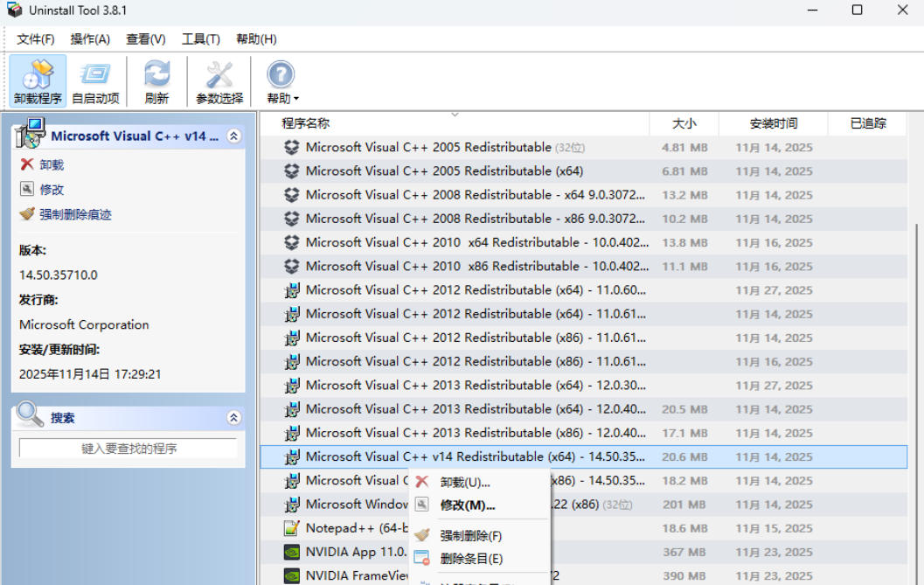Select Visual C++ v14 Redistributable (x64) row

(x=583, y=456)
